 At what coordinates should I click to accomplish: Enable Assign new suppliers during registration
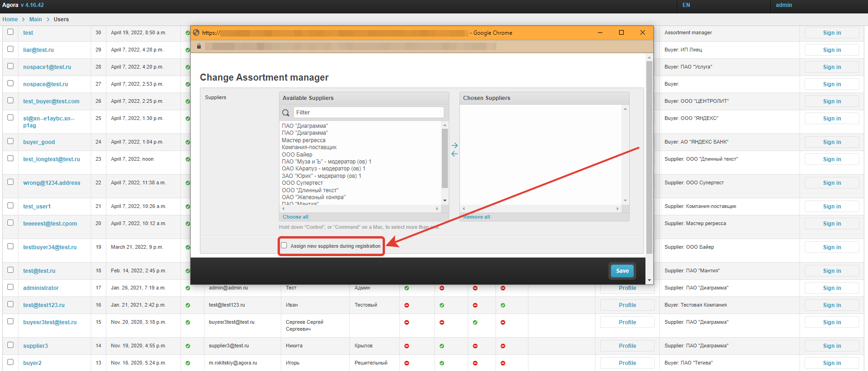[x=284, y=245]
